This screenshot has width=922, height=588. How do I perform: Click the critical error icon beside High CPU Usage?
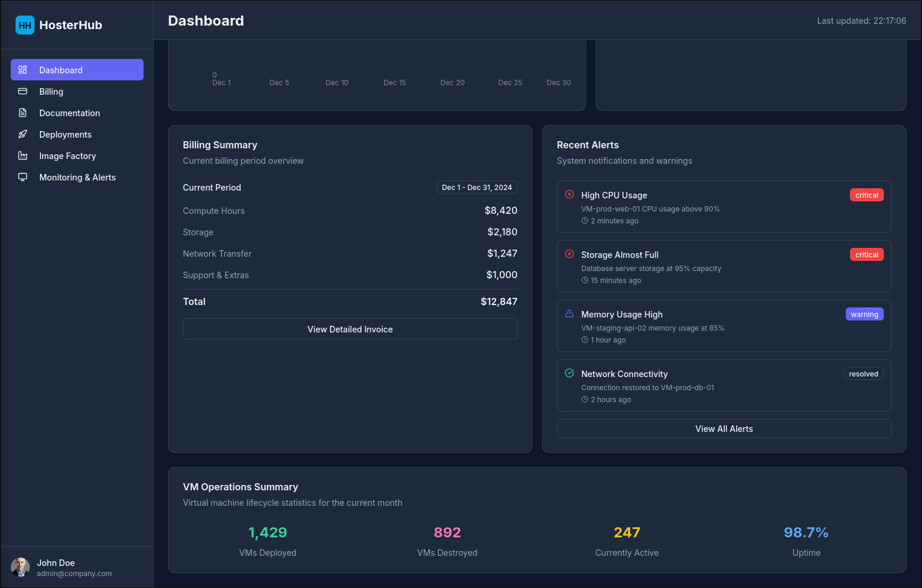(x=569, y=194)
